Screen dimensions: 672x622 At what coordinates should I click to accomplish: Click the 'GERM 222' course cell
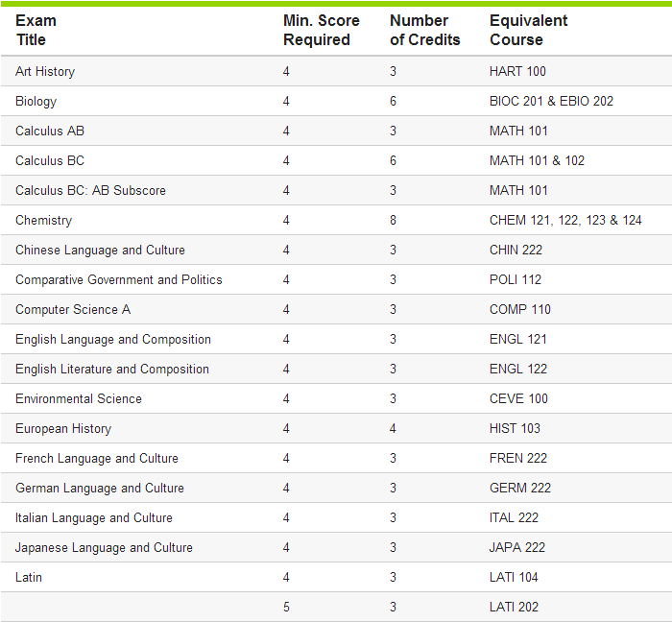click(x=520, y=488)
